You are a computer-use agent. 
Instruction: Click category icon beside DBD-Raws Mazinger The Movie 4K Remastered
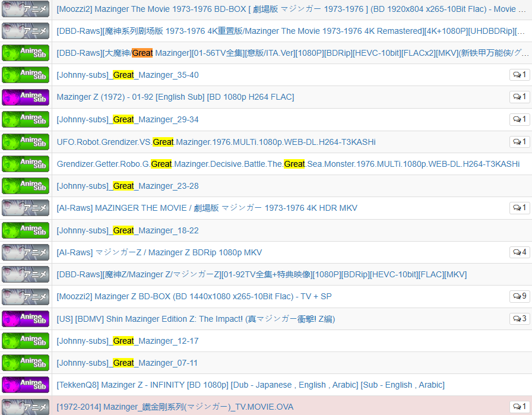coord(26,31)
